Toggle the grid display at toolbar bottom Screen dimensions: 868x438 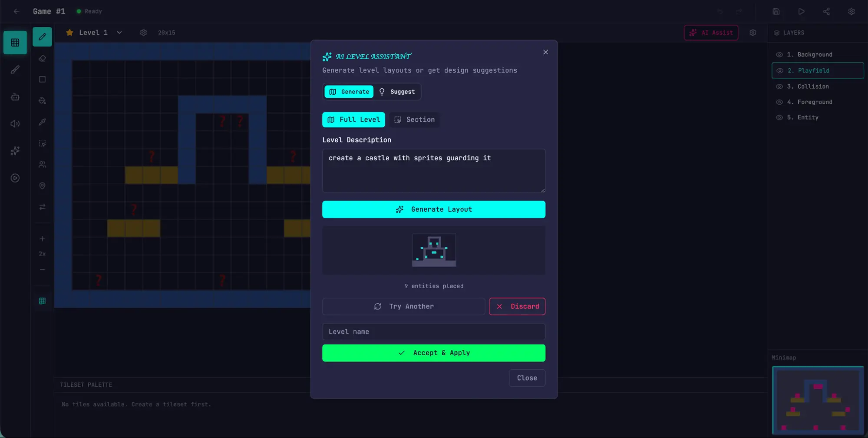pos(42,301)
